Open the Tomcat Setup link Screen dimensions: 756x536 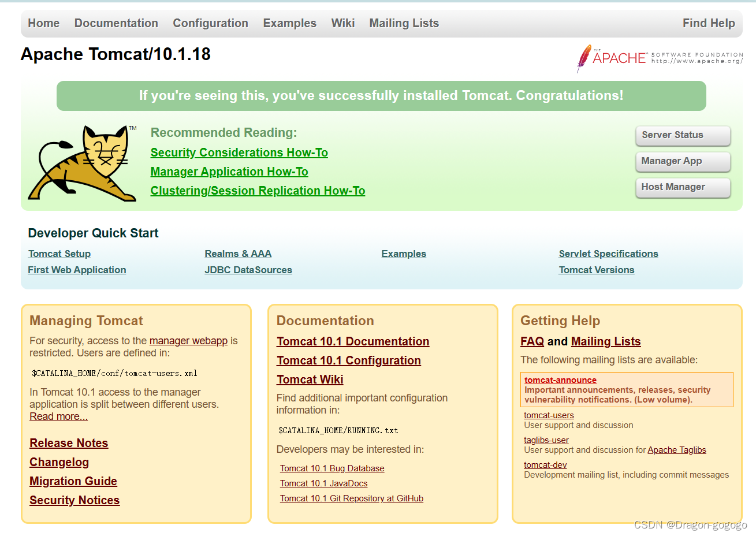click(x=59, y=254)
